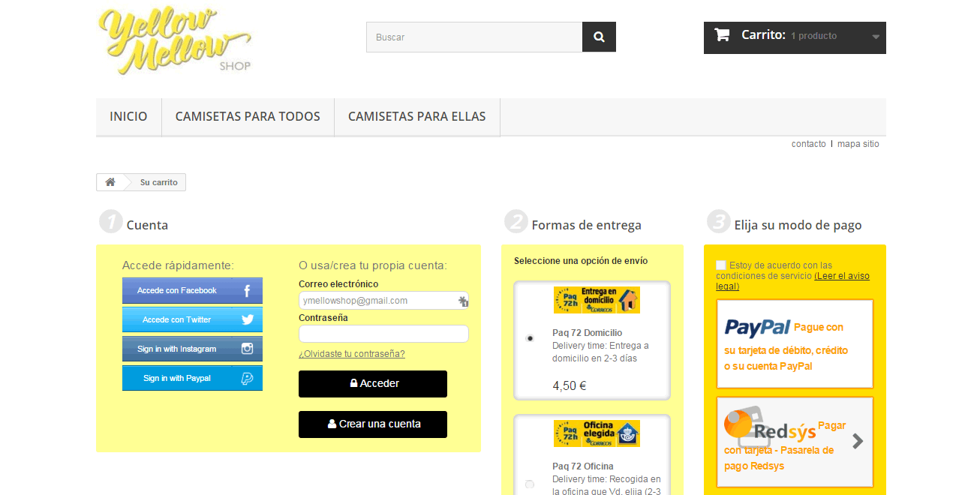Click the Contraseña input field

[383, 334]
